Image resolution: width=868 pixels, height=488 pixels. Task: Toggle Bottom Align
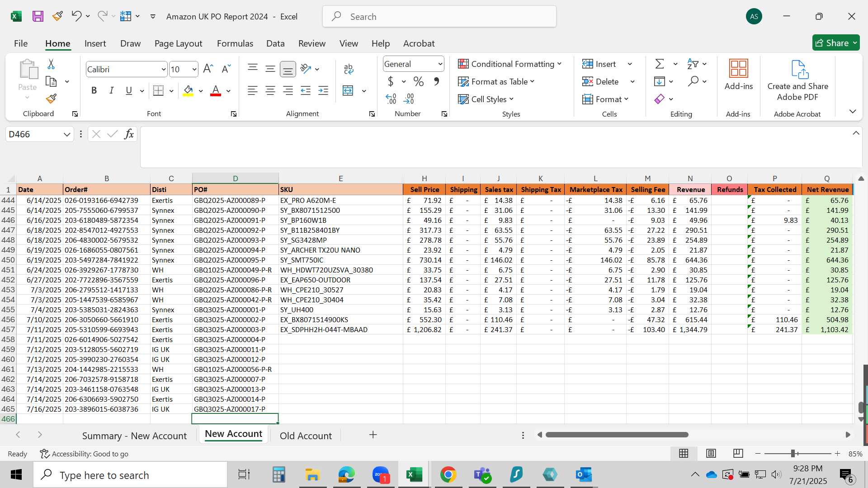288,69
